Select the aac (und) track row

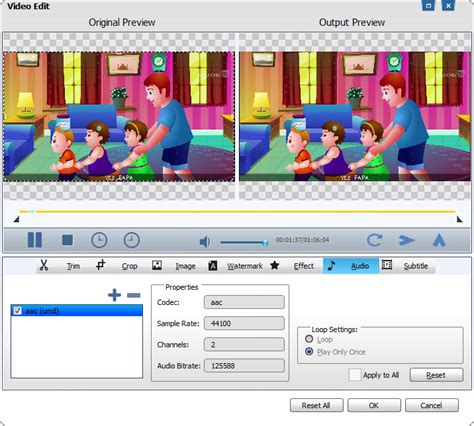[77, 311]
